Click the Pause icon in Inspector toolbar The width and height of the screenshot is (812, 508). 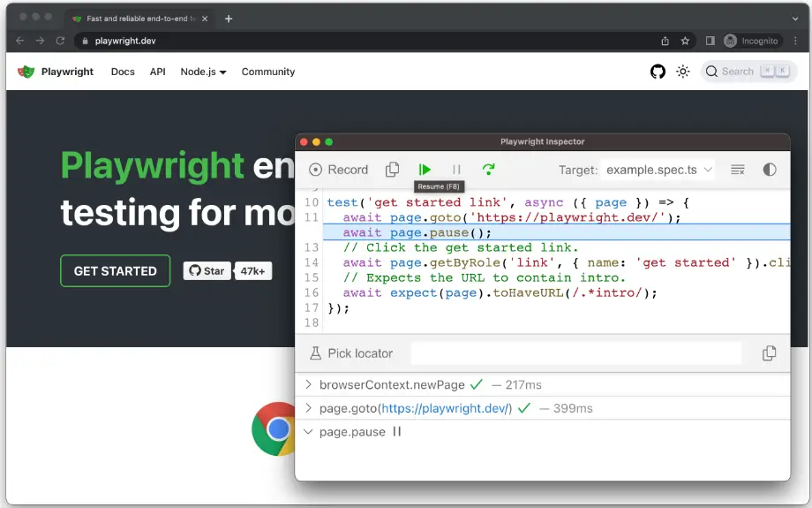click(x=456, y=170)
